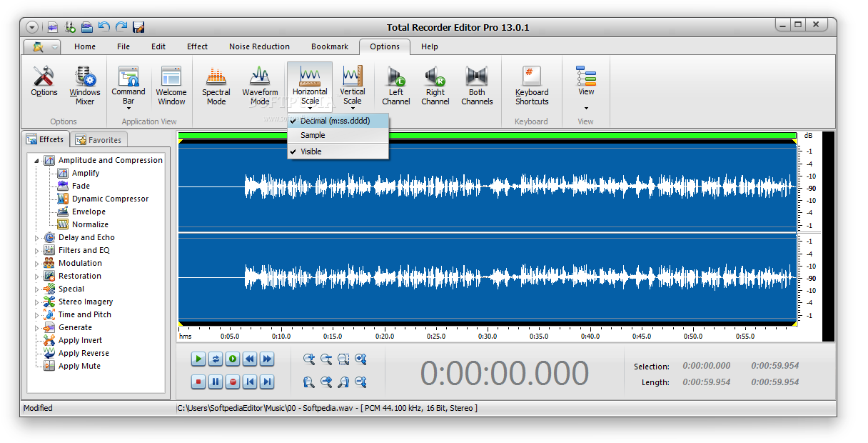Show only the Left Channel
This screenshot has width=868, height=443.
tap(395, 85)
